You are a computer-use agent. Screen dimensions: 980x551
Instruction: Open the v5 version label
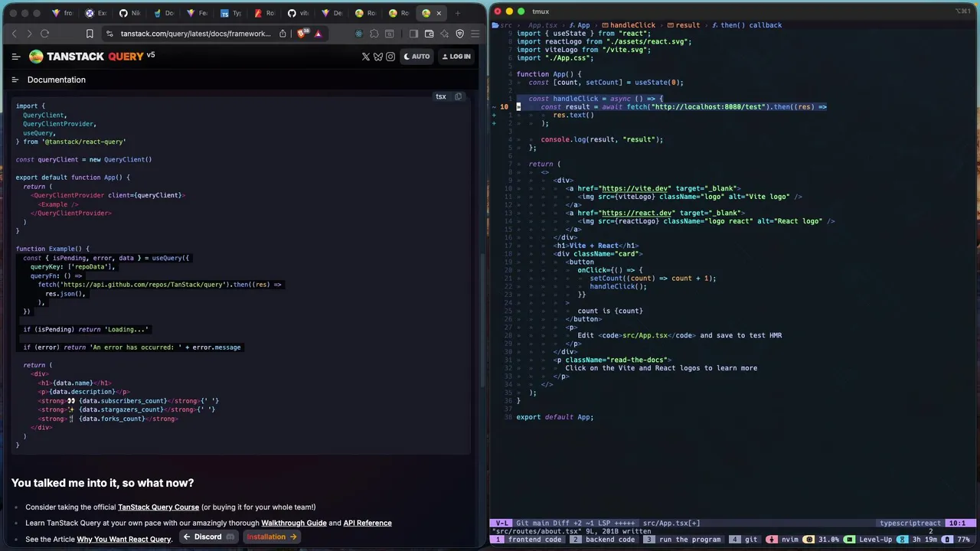(151, 55)
